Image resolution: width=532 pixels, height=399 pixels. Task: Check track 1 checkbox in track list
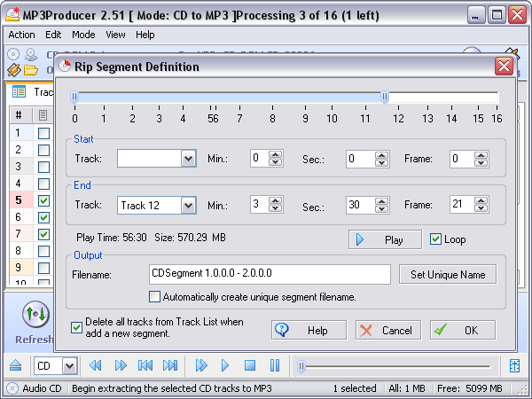[x=43, y=133]
